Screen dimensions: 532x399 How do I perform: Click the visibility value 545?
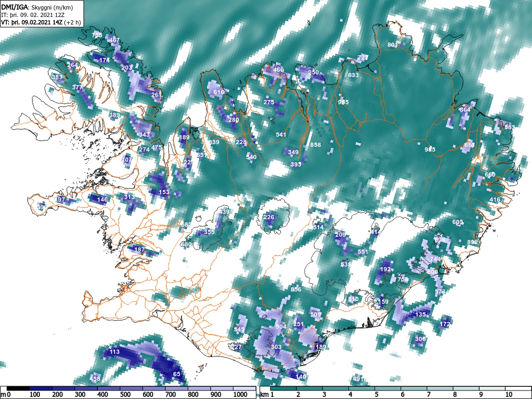pos(239,329)
